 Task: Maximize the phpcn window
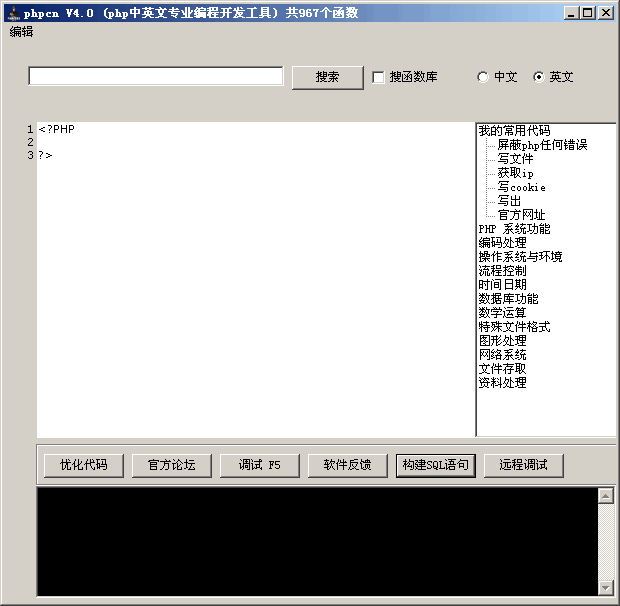(588, 13)
